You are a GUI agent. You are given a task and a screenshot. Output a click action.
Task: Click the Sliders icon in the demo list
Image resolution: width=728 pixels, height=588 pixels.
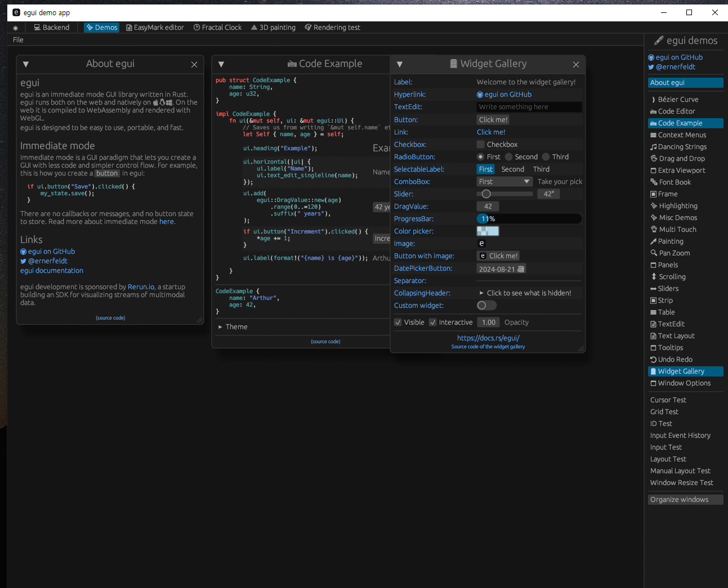click(654, 289)
